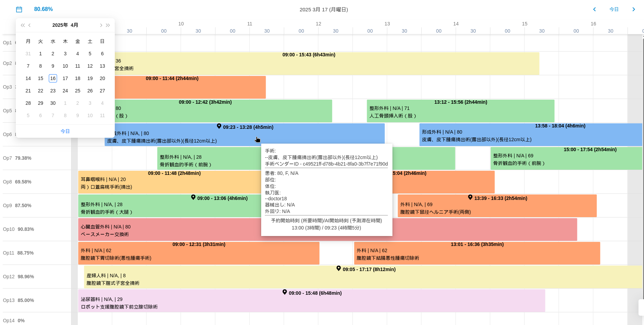The width and height of the screenshot is (644, 325).
Task: Click the Op11 88.75% row label
Action: tap(19, 253)
